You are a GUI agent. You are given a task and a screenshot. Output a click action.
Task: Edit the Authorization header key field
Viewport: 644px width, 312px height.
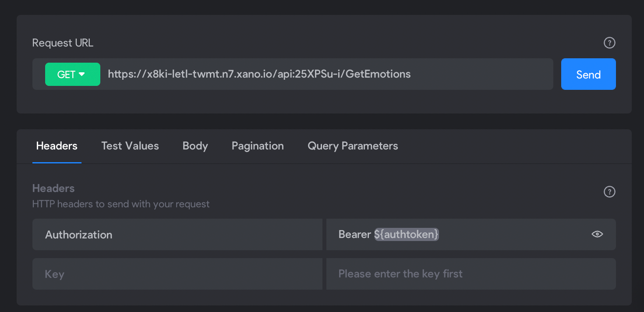click(x=177, y=234)
